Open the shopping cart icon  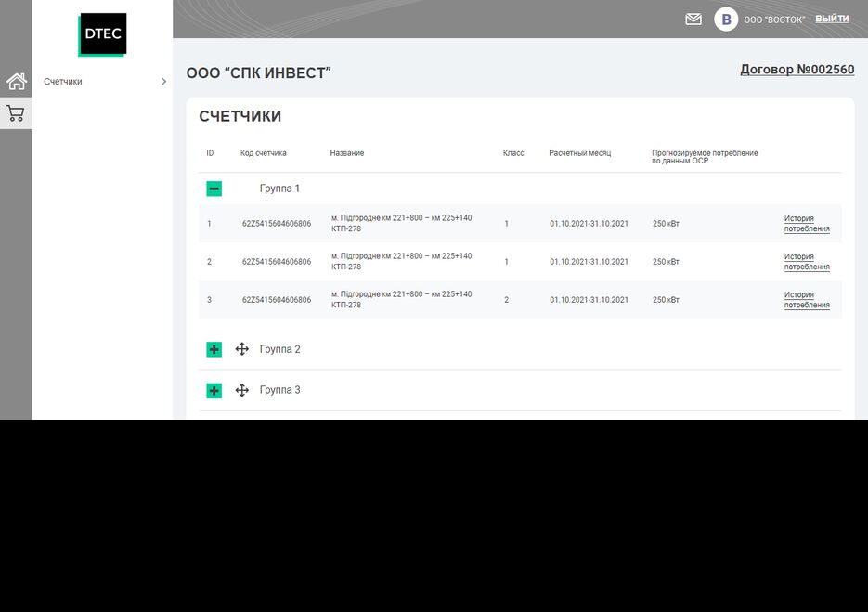tap(16, 114)
